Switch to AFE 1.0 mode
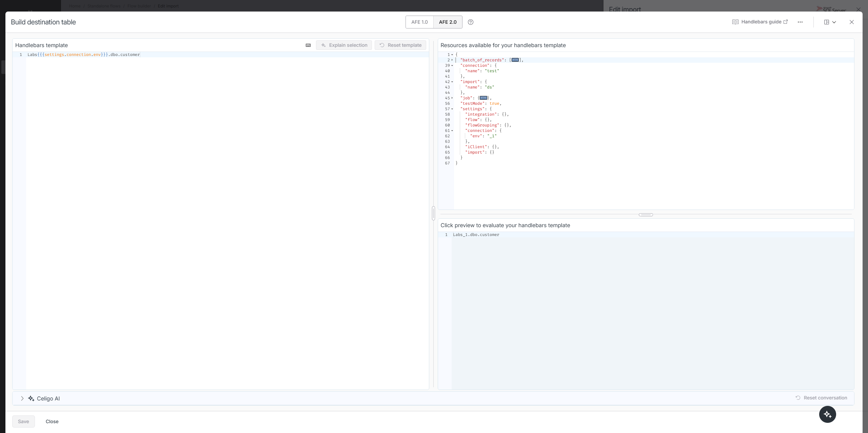 pos(419,22)
